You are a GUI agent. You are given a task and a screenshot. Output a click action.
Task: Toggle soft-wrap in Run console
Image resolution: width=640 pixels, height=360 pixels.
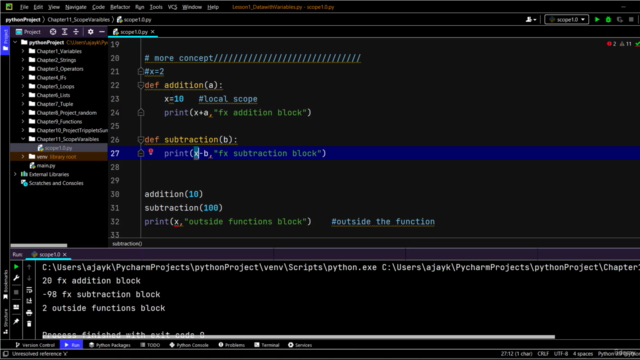29,290
